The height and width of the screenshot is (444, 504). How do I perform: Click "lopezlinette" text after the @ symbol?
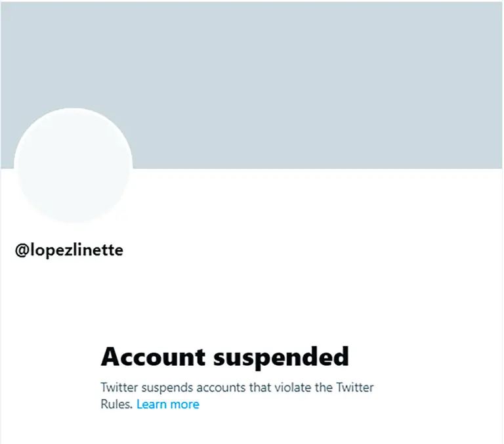point(76,250)
